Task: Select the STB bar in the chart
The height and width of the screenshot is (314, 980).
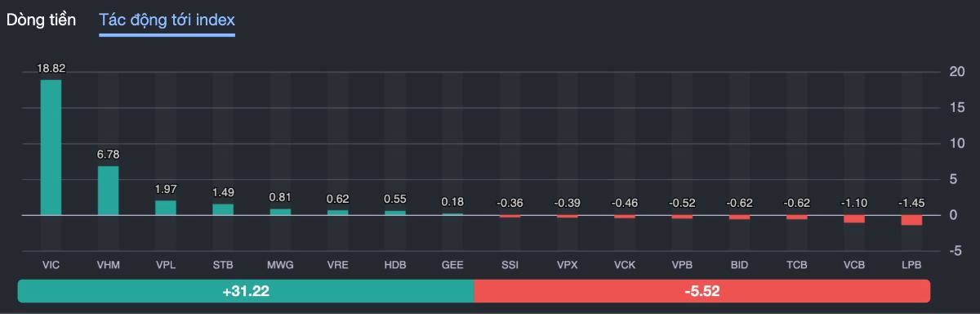Action: [x=223, y=209]
